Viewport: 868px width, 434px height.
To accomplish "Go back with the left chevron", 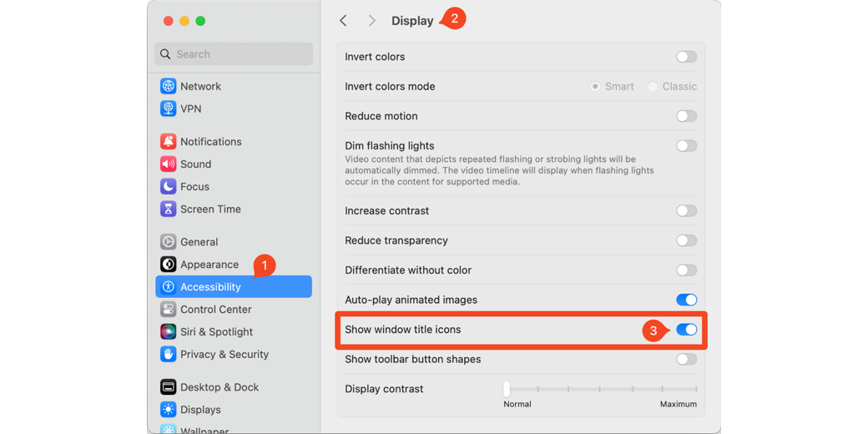I will pyautogui.click(x=343, y=21).
